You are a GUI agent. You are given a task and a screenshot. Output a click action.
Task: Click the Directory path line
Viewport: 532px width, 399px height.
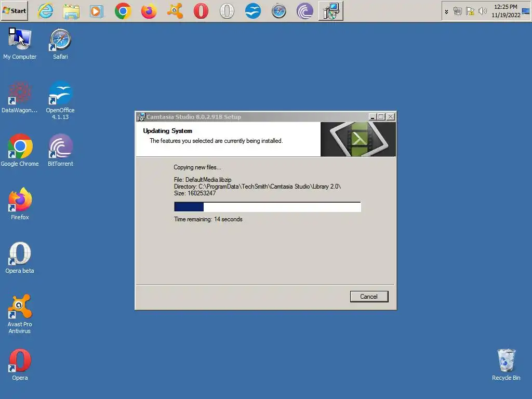[x=257, y=187]
